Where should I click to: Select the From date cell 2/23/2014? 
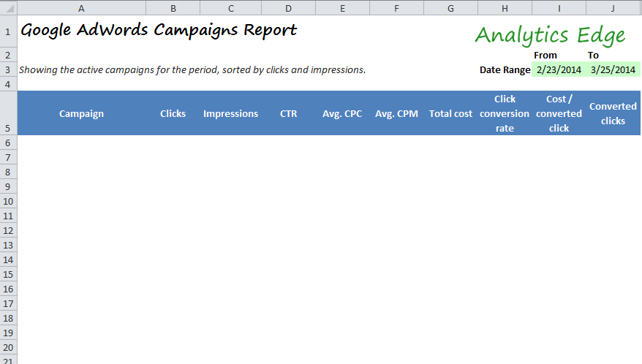pos(559,70)
